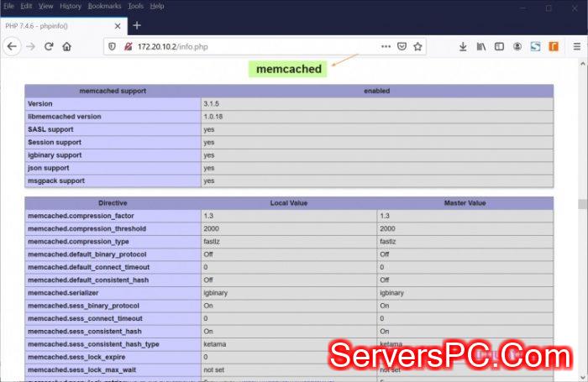The image size is (588, 382).
Task: Open the Downloads panel
Action: click(463, 46)
